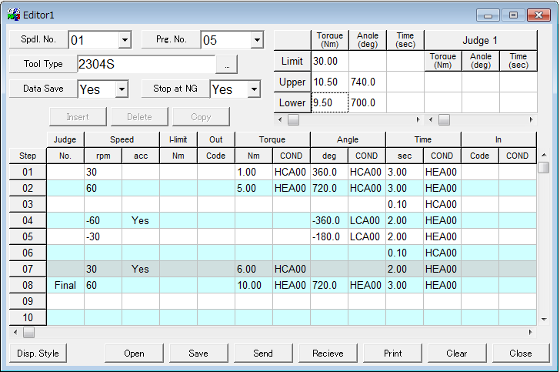The image size is (560, 372).
Task: Select step 03 row header
Action: [x=28, y=204]
